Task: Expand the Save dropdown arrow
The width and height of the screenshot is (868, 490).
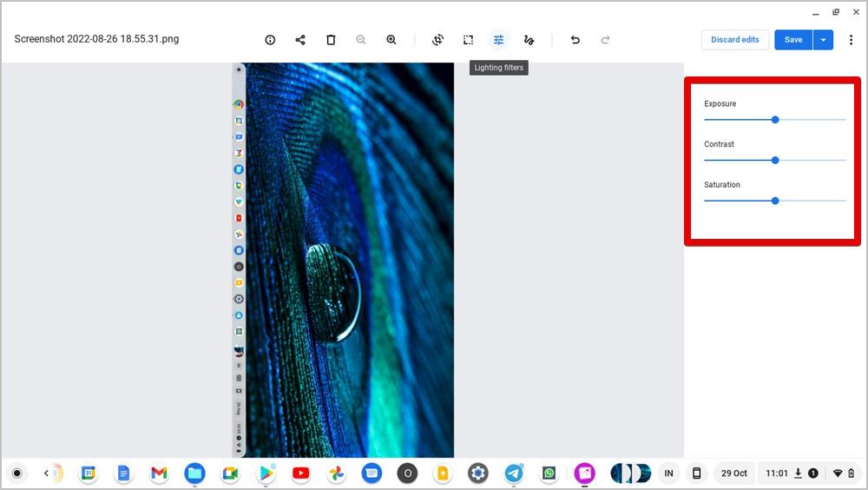Action: coord(823,40)
